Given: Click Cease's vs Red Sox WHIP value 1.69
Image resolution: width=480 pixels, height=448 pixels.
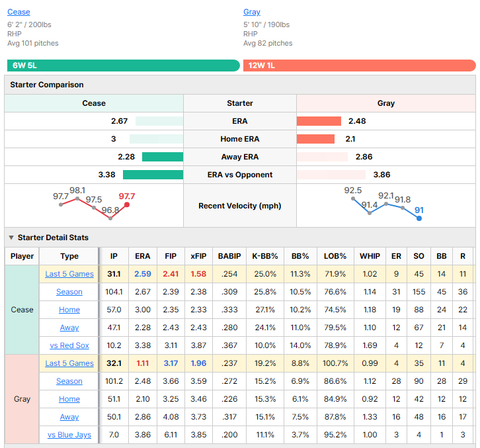Looking at the screenshot, I should [370, 345].
